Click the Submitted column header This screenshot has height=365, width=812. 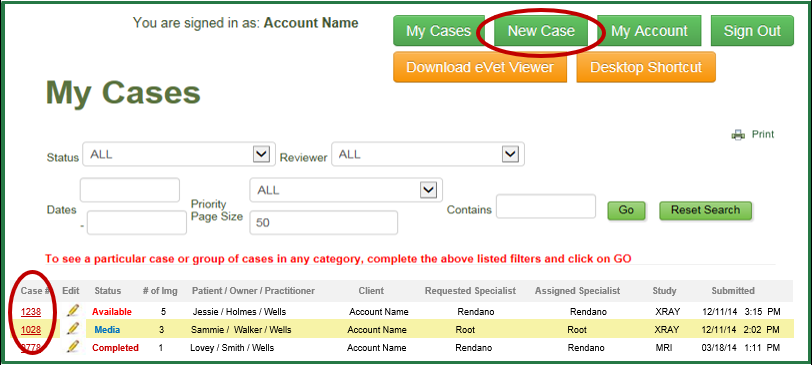[x=733, y=291]
